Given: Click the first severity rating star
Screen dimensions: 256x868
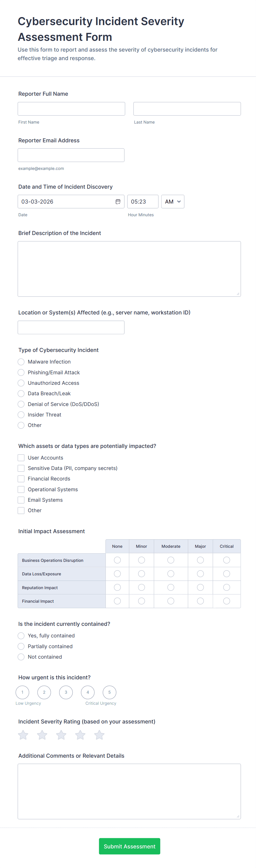Looking at the screenshot, I should click(23, 735).
